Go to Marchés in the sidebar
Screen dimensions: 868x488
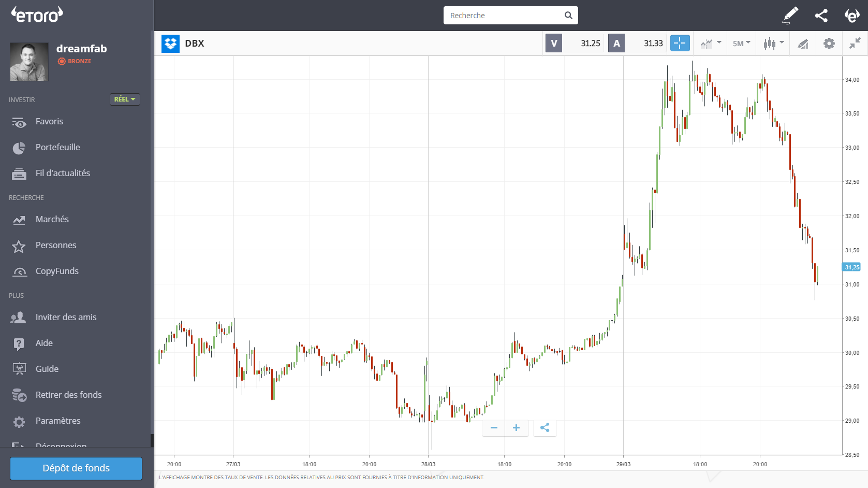52,219
